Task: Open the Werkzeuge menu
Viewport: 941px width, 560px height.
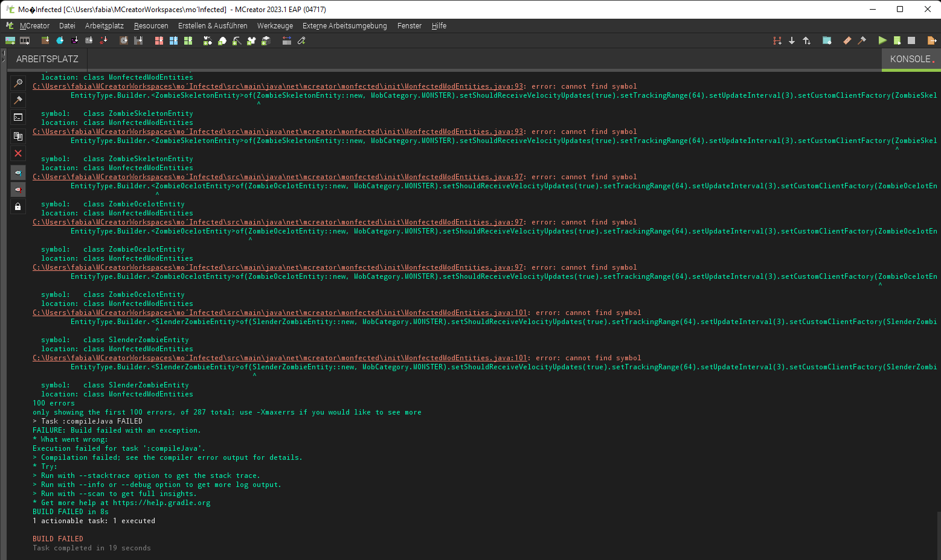Action: click(275, 26)
